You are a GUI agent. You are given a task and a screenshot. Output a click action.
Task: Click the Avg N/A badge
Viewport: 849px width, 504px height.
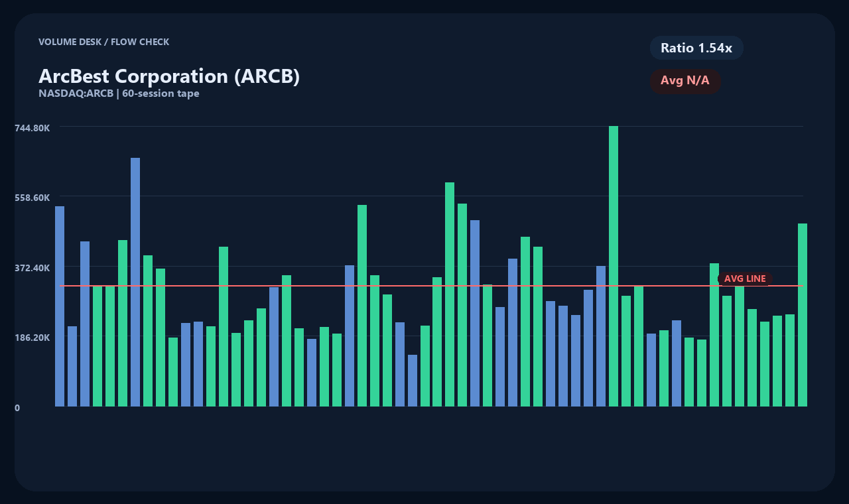pyautogui.click(x=685, y=81)
